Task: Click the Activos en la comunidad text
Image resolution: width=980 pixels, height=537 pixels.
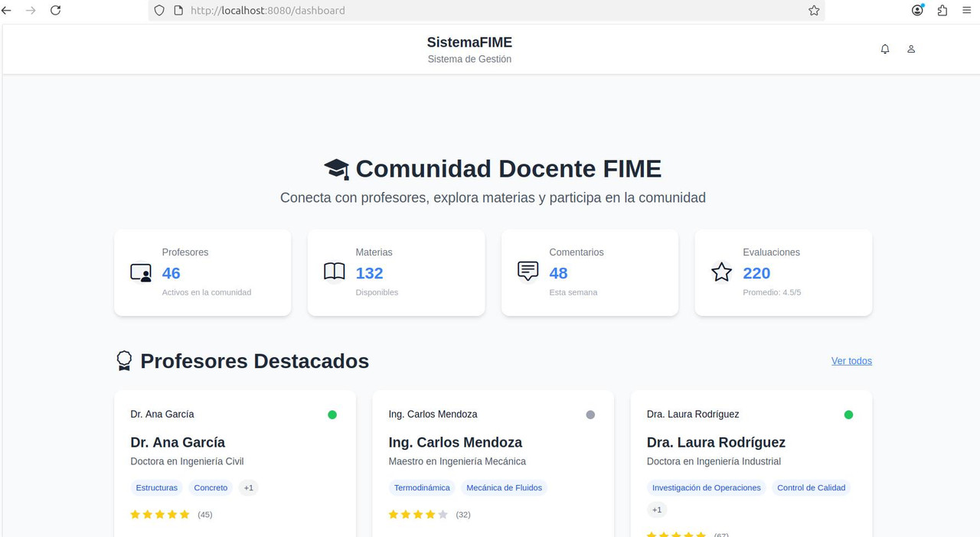Action: point(207,292)
